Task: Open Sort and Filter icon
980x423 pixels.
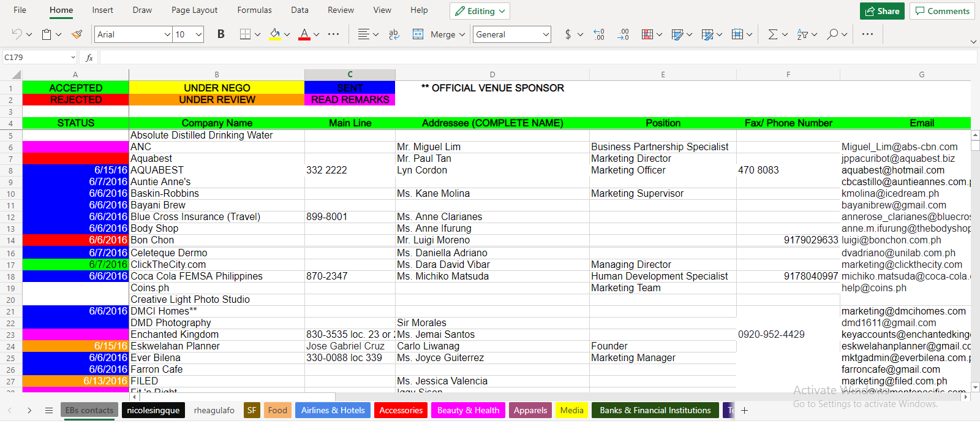Action: [x=802, y=34]
